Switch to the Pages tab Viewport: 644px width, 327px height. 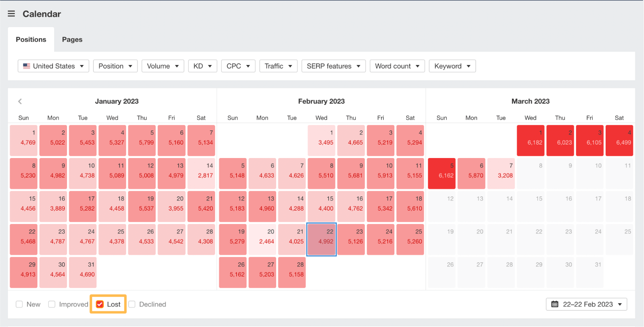pyautogui.click(x=72, y=39)
